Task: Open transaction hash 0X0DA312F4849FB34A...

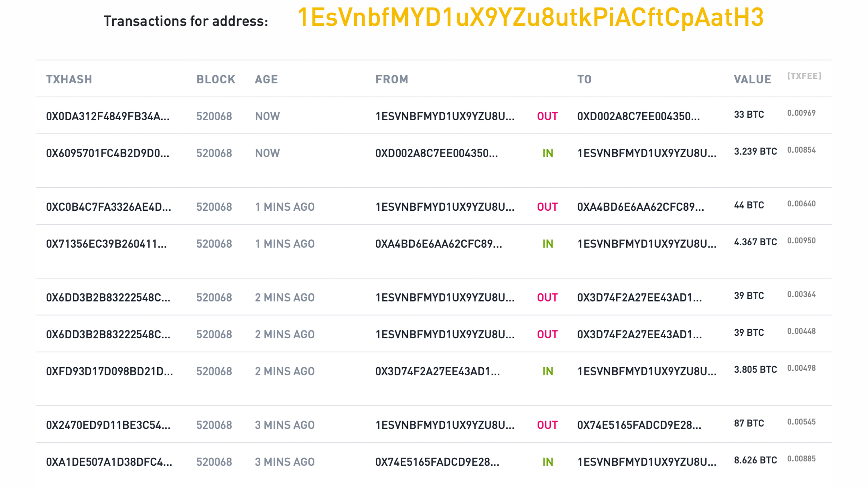Action: click(108, 117)
